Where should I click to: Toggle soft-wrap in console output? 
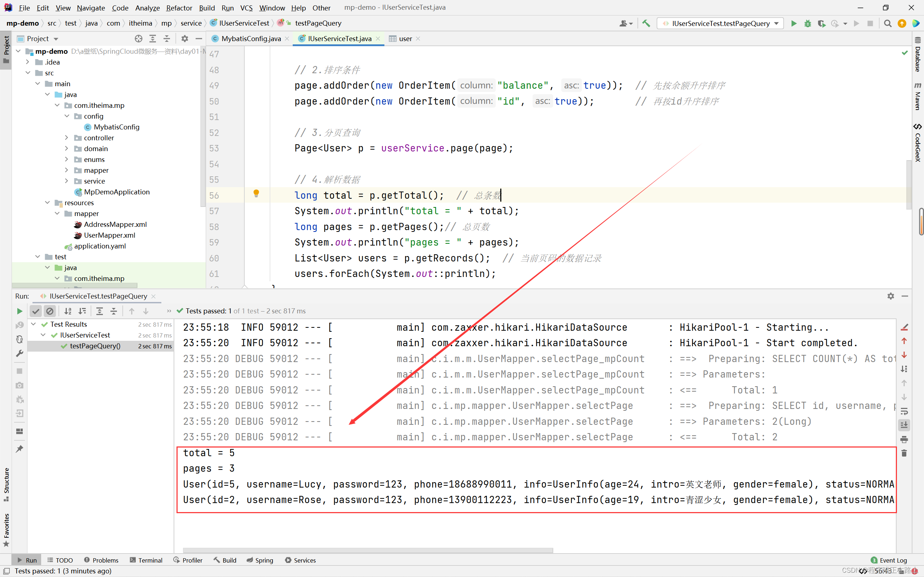[904, 411]
